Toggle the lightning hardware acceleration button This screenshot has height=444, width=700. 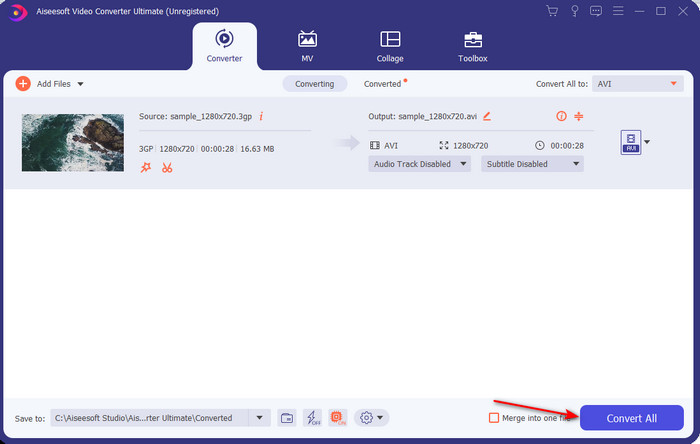point(312,417)
